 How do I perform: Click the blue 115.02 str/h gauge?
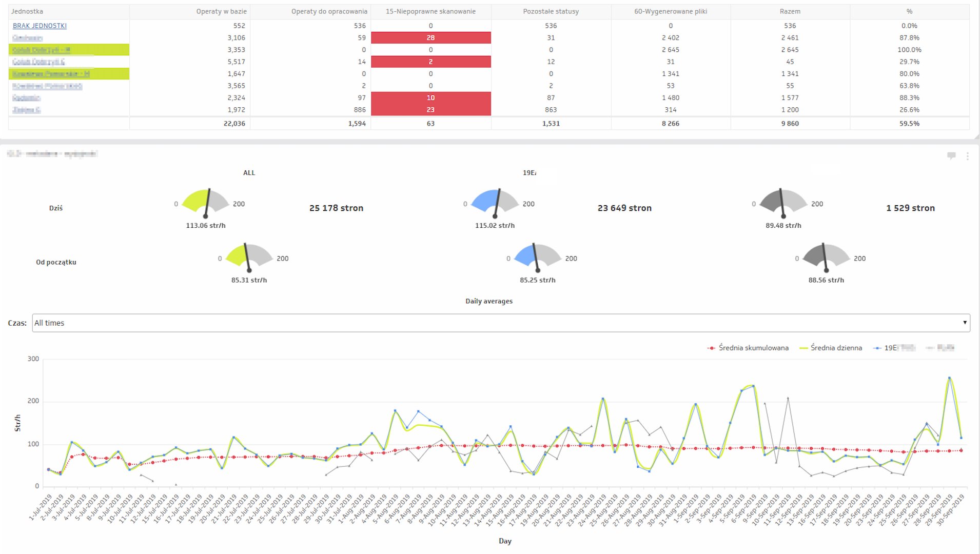495,203
